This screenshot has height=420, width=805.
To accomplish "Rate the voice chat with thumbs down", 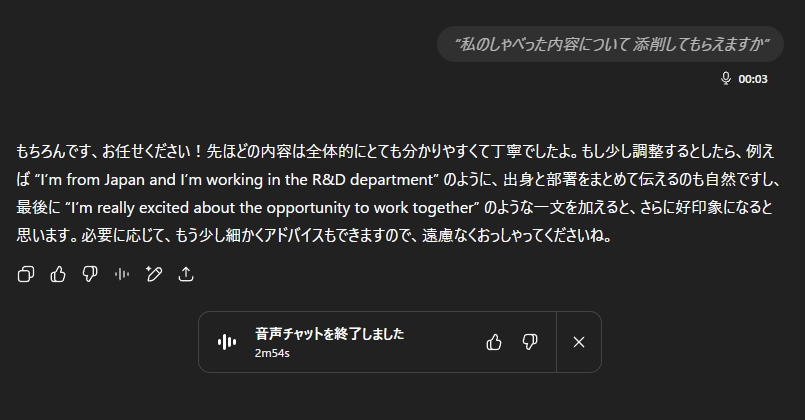I will pos(529,342).
